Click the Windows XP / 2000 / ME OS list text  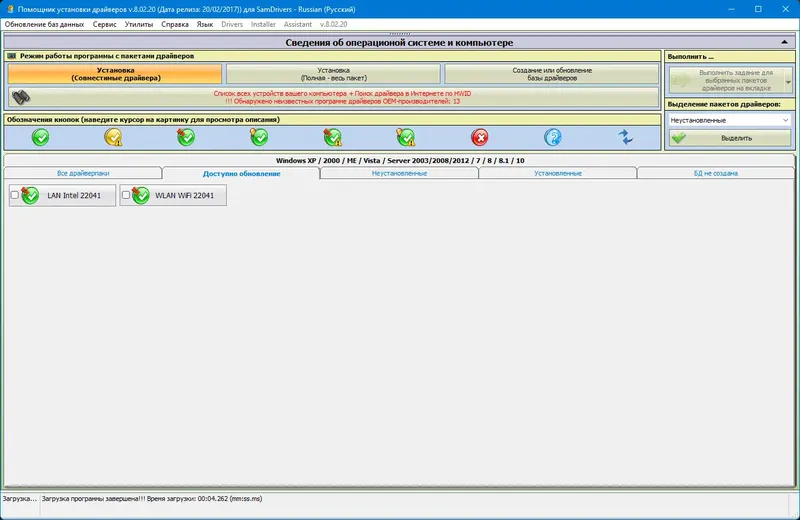pyautogui.click(x=400, y=160)
